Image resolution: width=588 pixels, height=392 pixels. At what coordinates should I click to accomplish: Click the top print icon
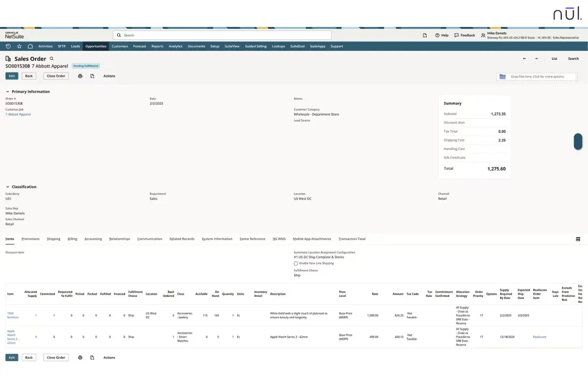click(80, 76)
